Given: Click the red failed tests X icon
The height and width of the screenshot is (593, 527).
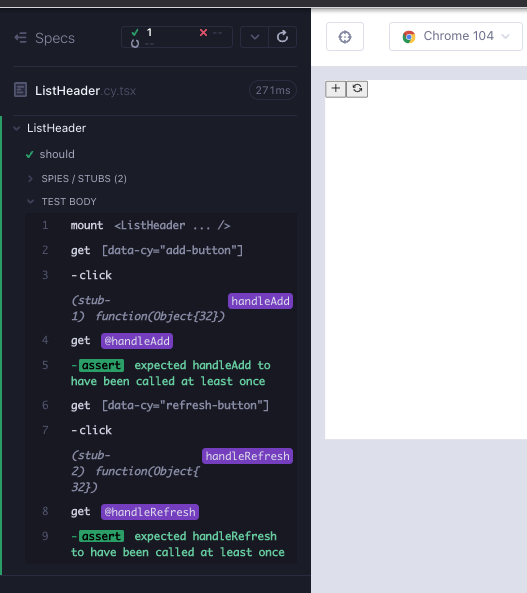Looking at the screenshot, I should [203, 33].
